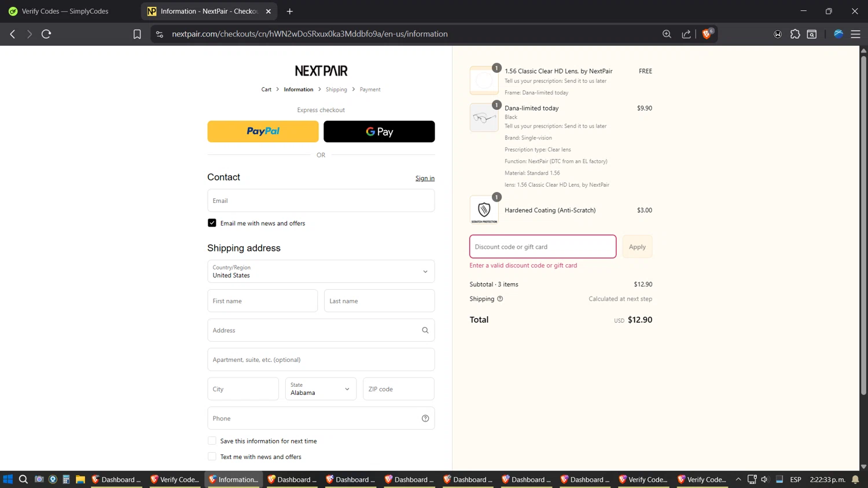The height and width of the screenshot is (488, 868).
Task: Click the browser forward arrow
Action: (30, 34)
